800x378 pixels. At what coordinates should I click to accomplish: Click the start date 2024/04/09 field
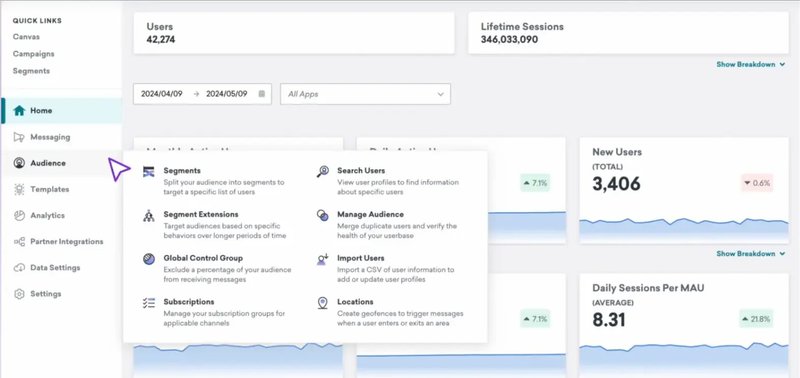coord(162,94)
